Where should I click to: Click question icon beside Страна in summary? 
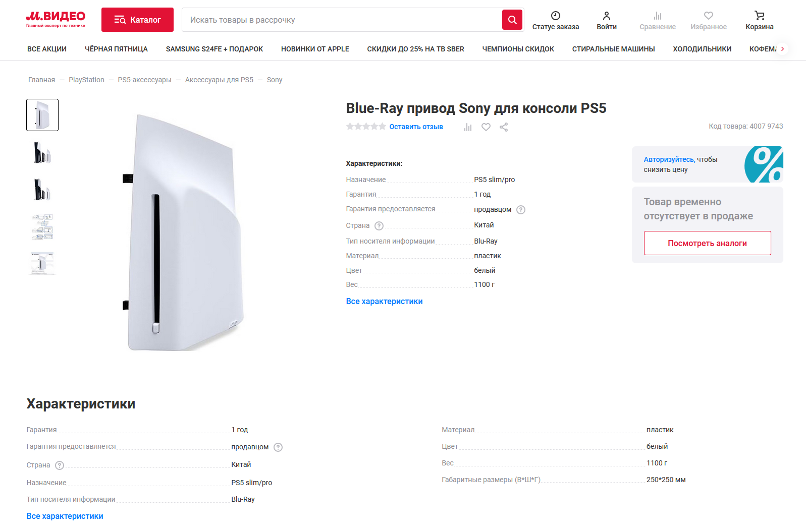click(379, 226)
